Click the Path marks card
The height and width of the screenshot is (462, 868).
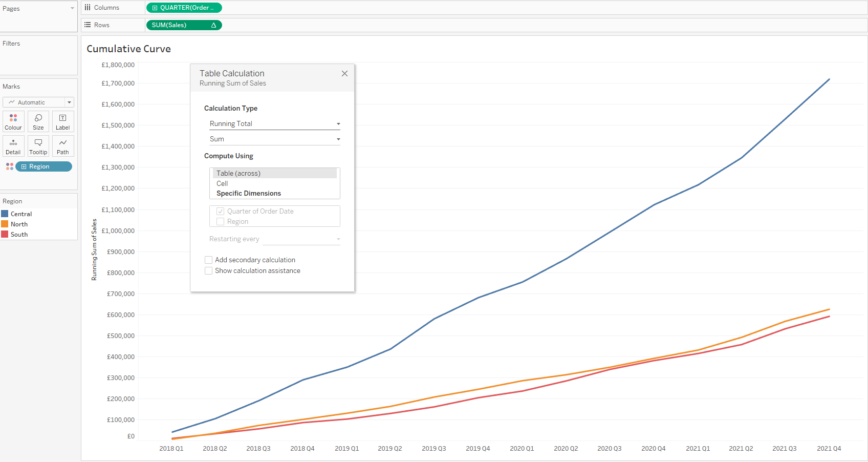(63, 146)
